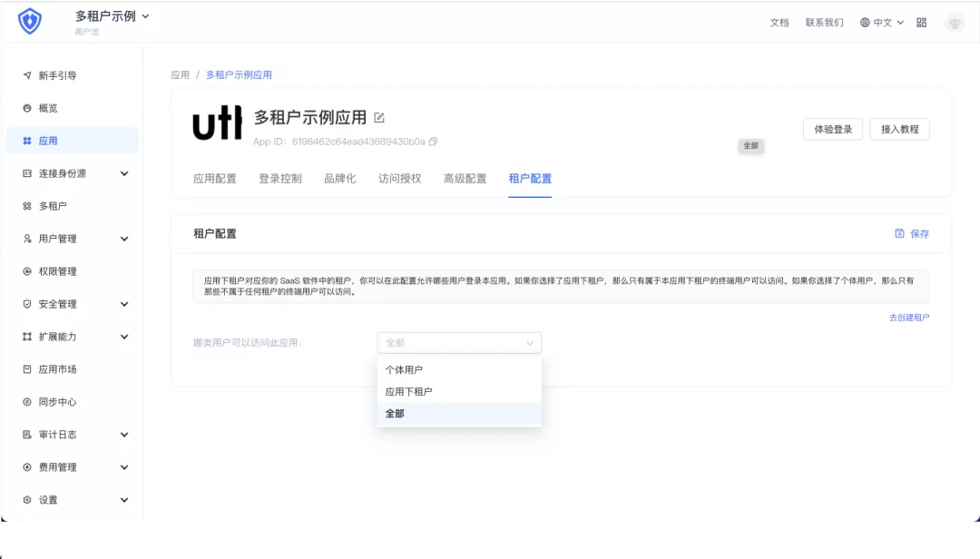Open the 多租户示例 user pool switcher
Screen dimensions: 980x559
pos(113,16)
